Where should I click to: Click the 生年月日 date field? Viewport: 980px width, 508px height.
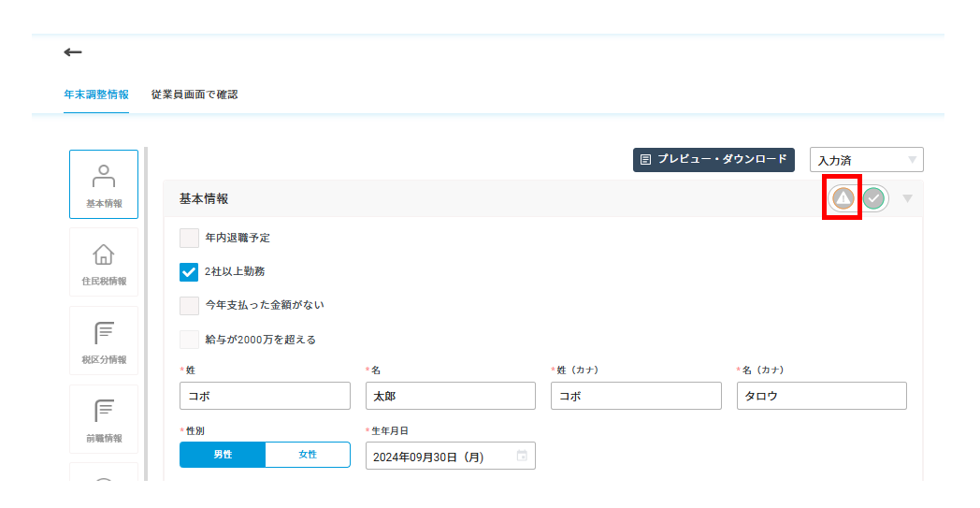451,456
